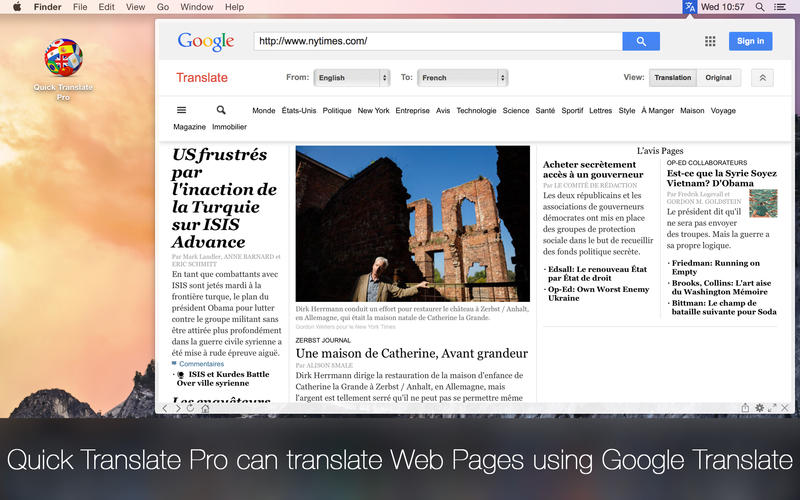The height and width of the screenshot is (500, 800).
Task: Open the settings gear in bottom toolbar
Action: pos(760,408)
